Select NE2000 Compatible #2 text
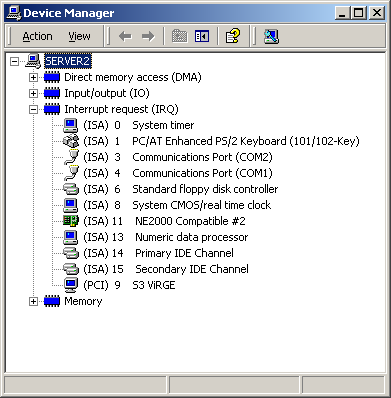Screen dimensions: 391x398 [190, 221]
